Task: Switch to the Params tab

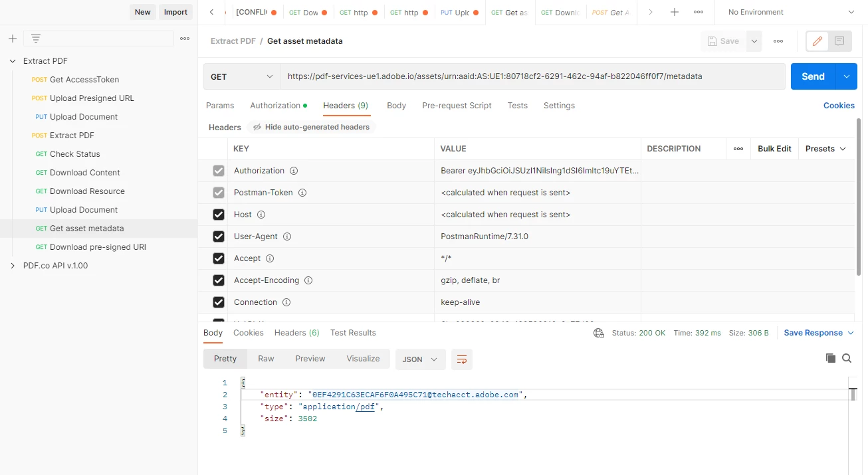Action: click(220, 106)
